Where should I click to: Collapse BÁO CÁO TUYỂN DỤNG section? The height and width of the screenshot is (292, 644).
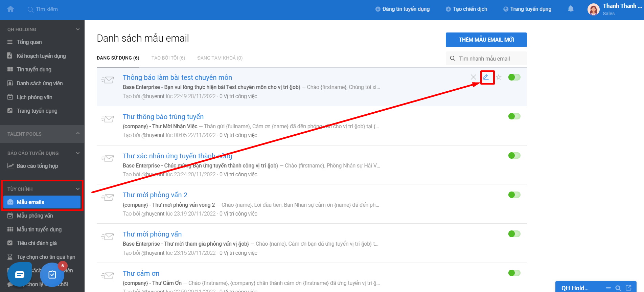coord(78,153)
